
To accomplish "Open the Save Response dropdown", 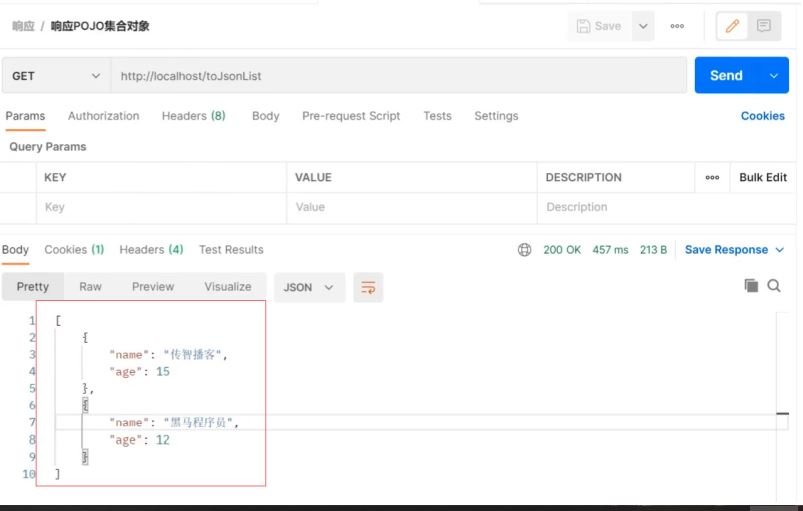I will 734,250.
